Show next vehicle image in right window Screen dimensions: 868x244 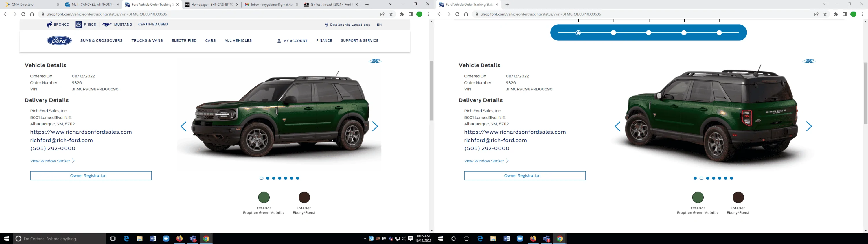[x=809, y=127]
